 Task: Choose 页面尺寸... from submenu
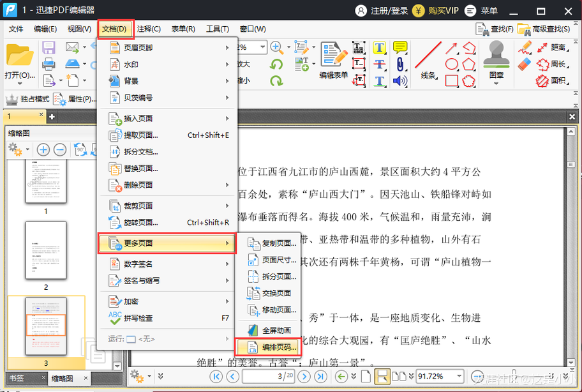(268, 260)
